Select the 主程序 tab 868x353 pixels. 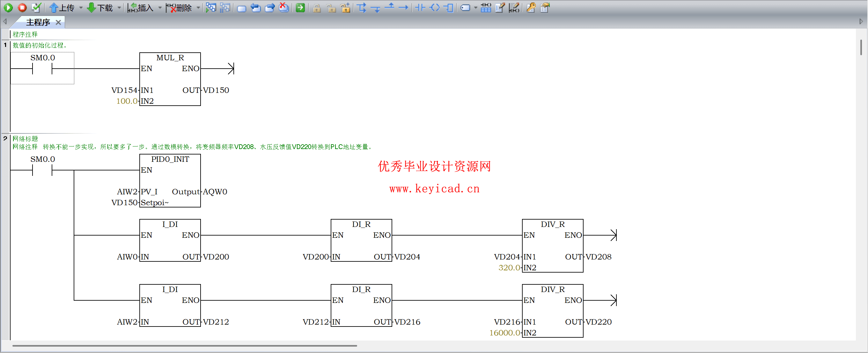(x=38, y=22)
